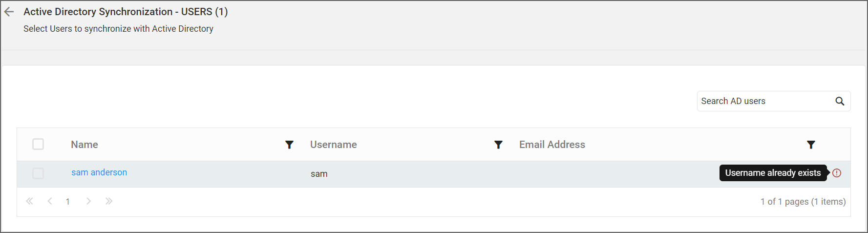Tick the select-all checkbox in header
Image resolution: width=868 pixels, height=233 pixels.
coord(38,144)
